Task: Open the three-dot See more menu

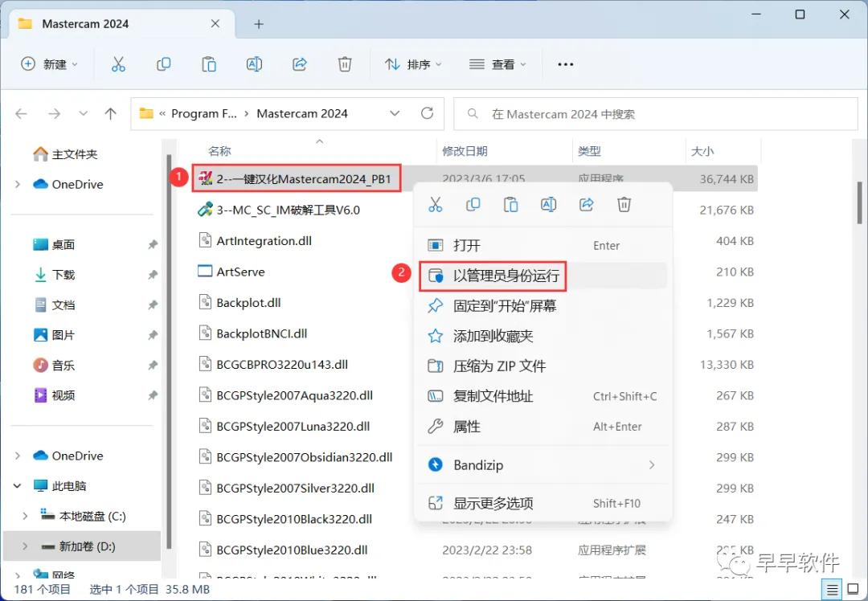Action: coord(565,64)
